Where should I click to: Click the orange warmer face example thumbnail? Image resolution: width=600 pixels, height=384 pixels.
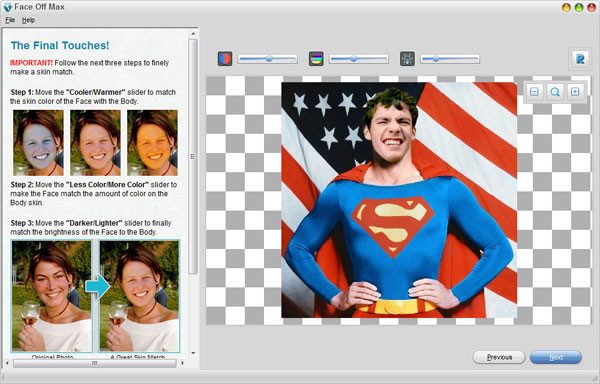tap(152, 143)
